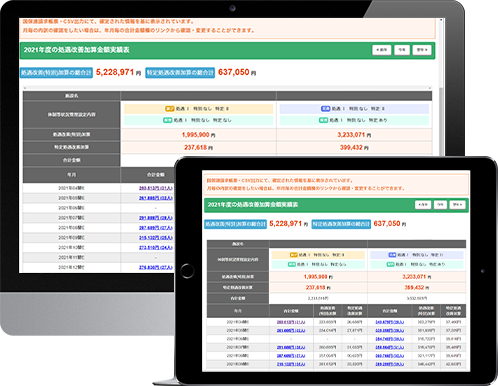Open tablet 2021年04月 first facility total link
Viewport: 498px width, 386px height.
point(291,322)
